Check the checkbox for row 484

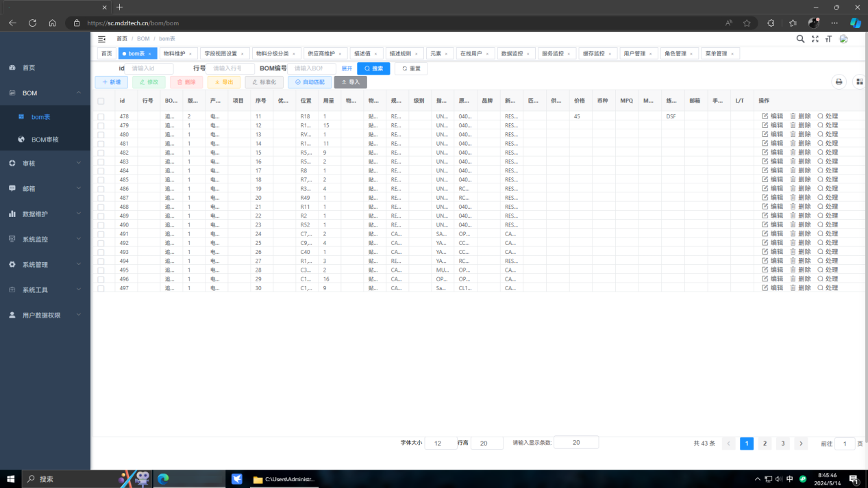point(101,170)
